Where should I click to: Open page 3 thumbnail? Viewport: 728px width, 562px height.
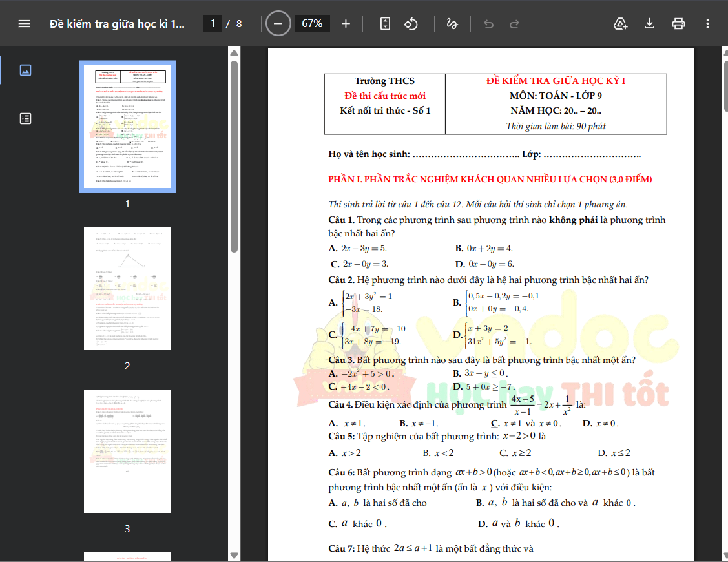(x=128, y=452)
